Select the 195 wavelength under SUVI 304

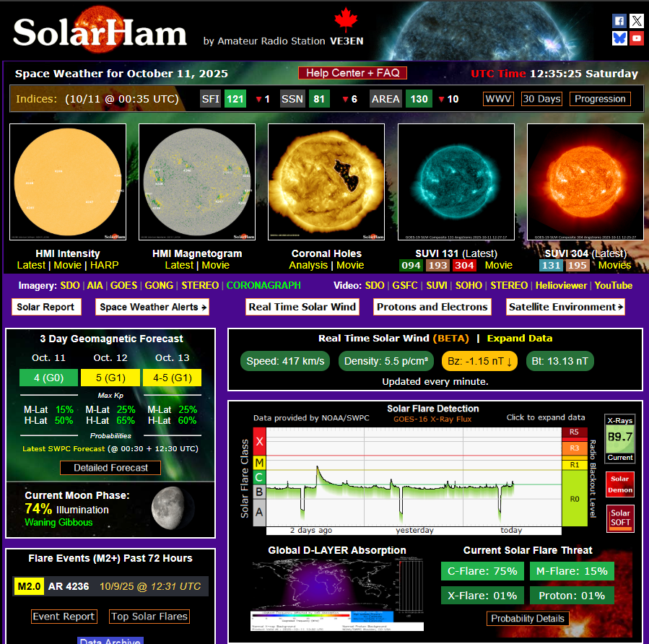tap(576, 265)
